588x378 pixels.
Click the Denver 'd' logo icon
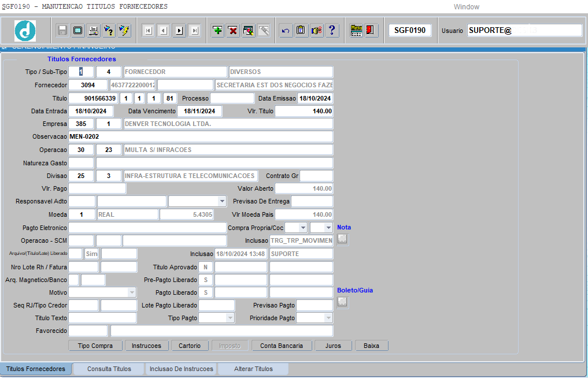[25, 31]
